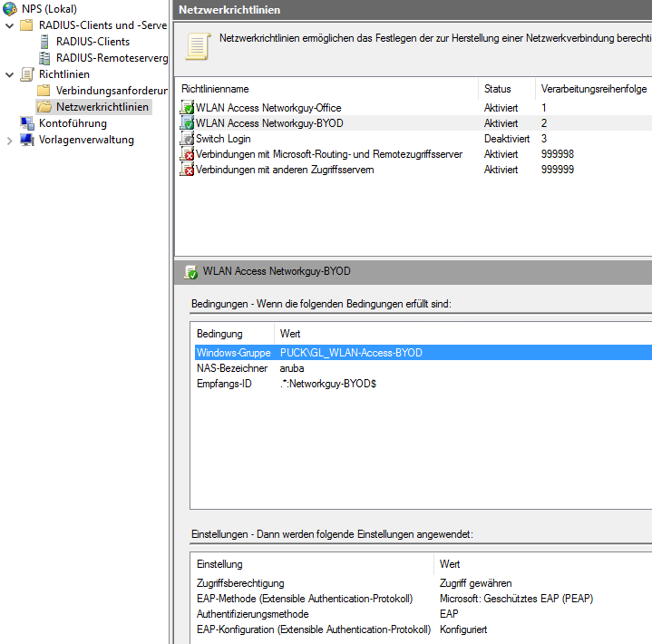Open RADIUS-Remoteservergruppen in the tree

112,58
